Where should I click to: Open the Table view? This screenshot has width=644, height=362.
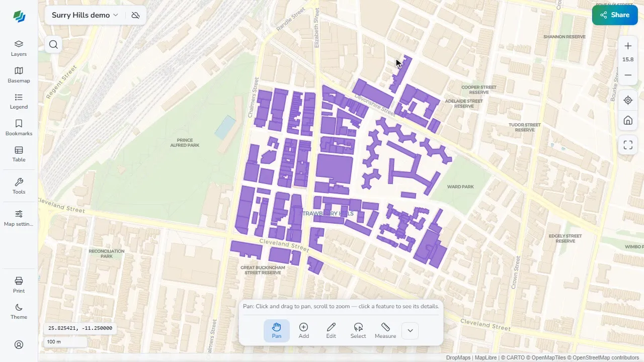[x=19, y=154]
